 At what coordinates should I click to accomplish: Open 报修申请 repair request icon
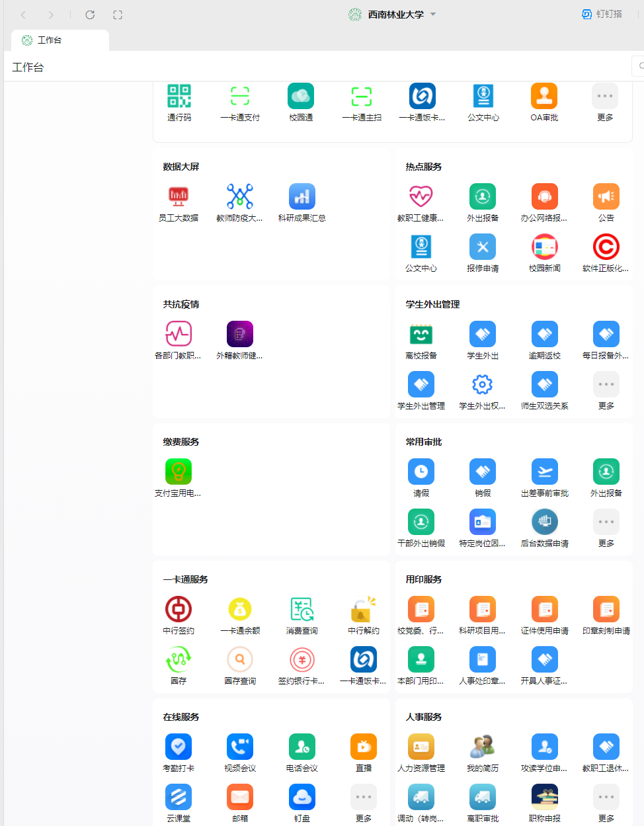[x=483, y=247]
